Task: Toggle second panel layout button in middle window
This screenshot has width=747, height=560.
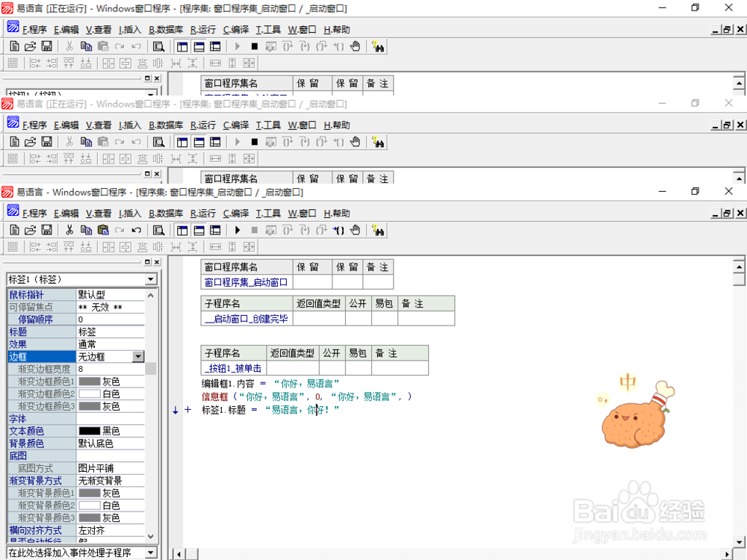Action: click(x=199, y=142)
